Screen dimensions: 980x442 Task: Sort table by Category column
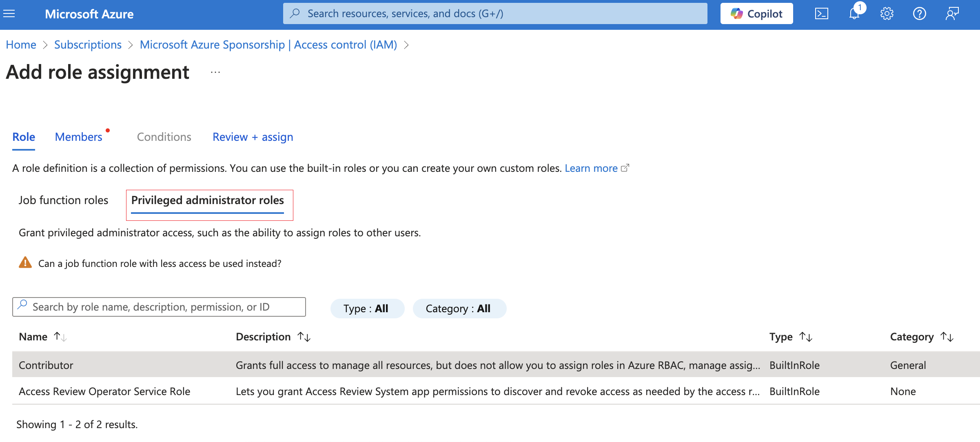pyautogui.click(x=921, y=337)
